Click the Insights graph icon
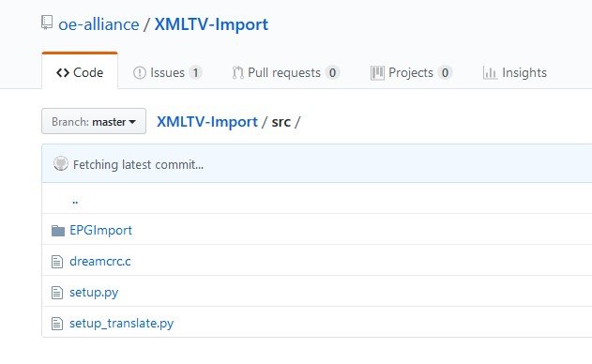592x364 pixels. pos(490,72)
